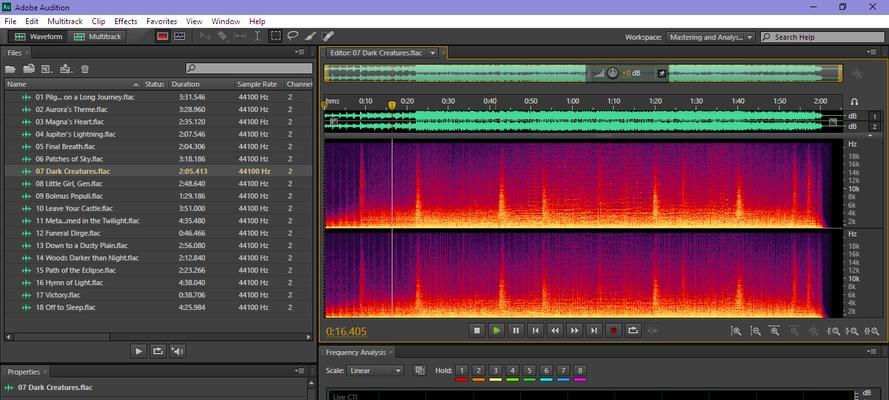The image size is (889, 400).
Task: Select 12 Funeral Dirge.flac in Files list
Action: tap(156, 233)
